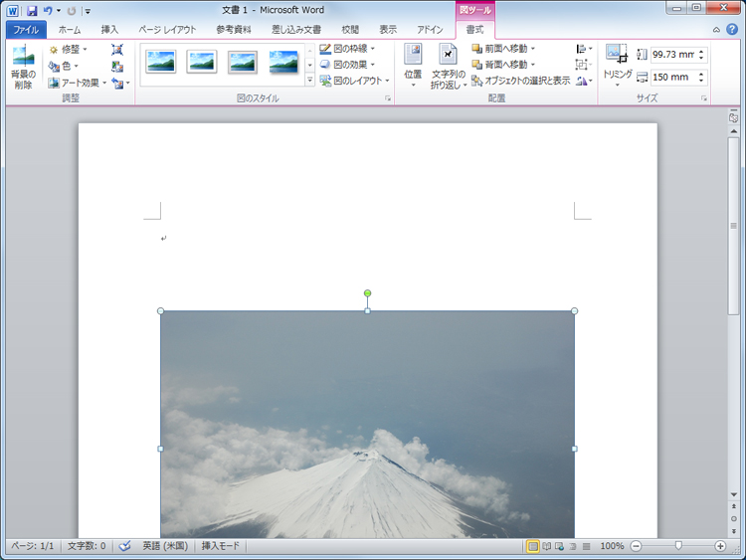Click ページ: 1/1 in status bar
This screenshot has height=560, width=746.
[x=33, y=546]
